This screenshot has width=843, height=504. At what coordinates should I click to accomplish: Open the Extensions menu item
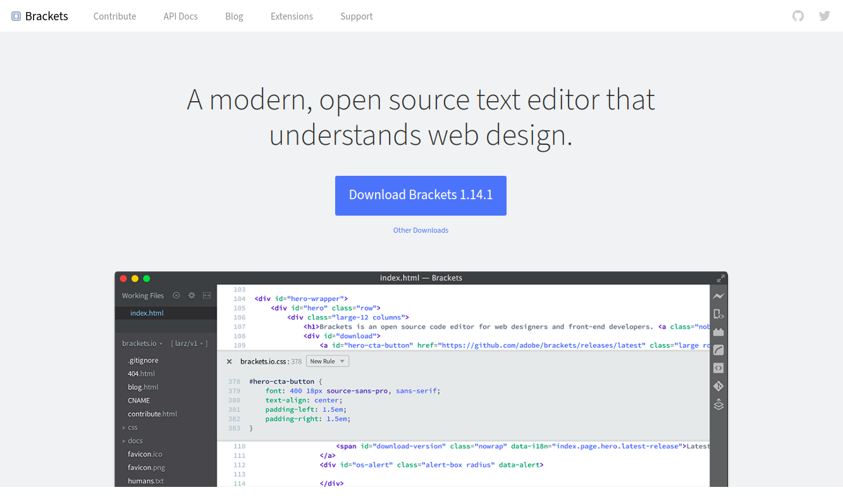[292, 16]
